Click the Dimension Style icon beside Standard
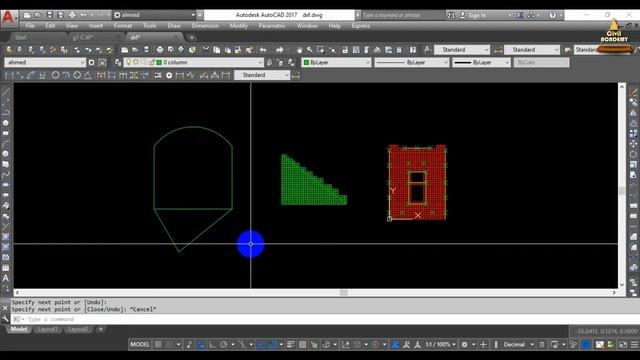Image resolution: width=640 pixels, height=360 pixels. click(x=498, y=50)
